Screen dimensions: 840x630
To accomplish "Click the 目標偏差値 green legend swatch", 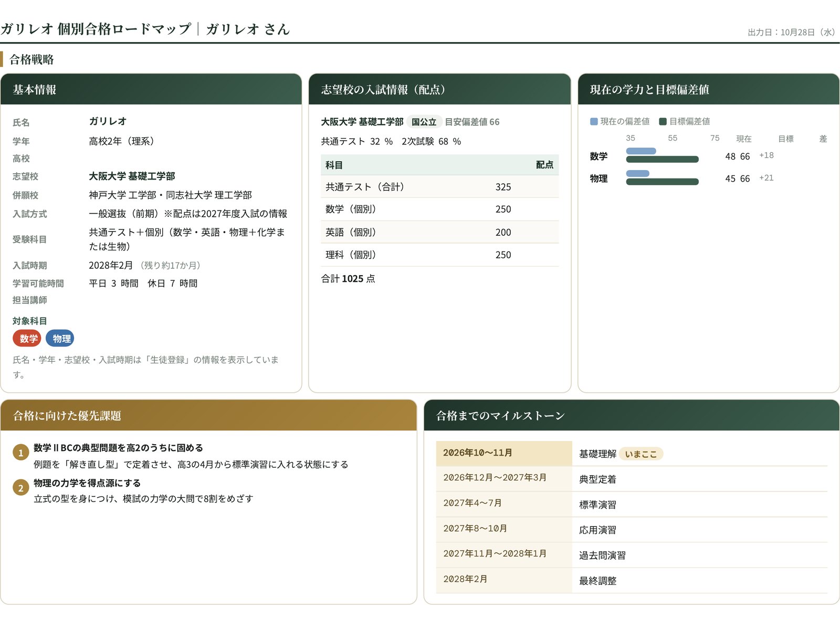I will [663, 121].
